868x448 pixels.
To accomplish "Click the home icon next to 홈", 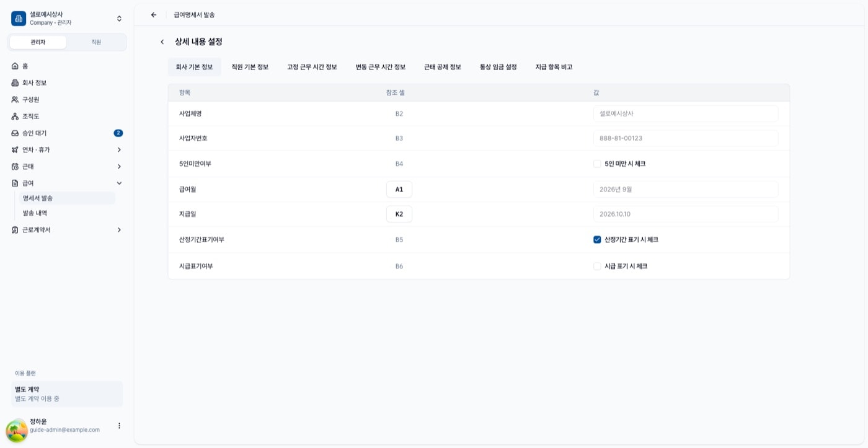I will (x=15, y=66).
